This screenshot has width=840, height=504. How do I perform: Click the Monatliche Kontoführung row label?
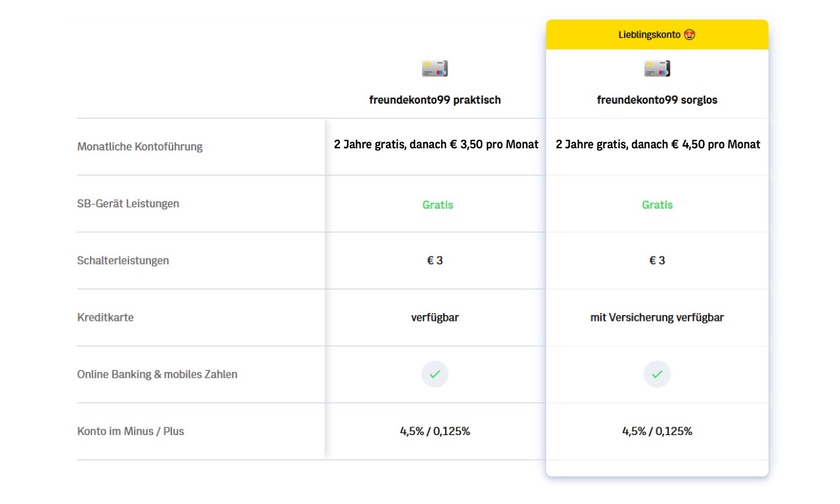coord(140,146)
